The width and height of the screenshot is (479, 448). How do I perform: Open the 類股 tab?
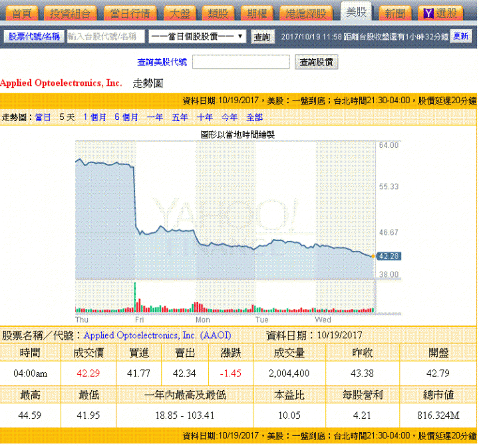[218, 14]
